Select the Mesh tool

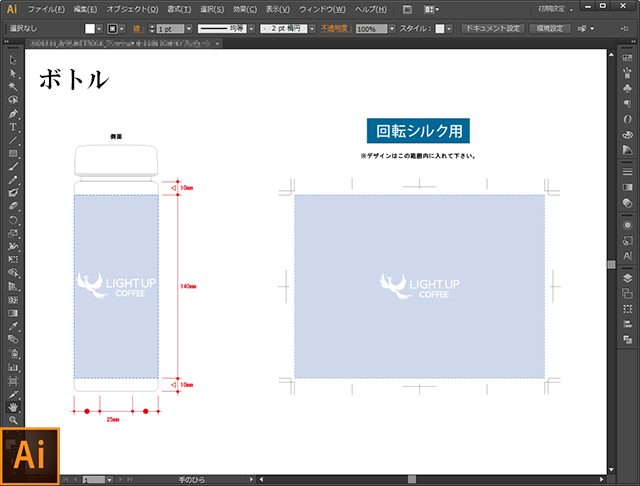click(13, 300)
